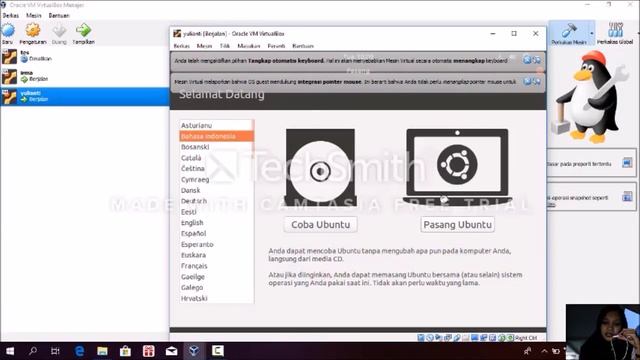Select Deutsch in the language list

(x=216, y=201)
